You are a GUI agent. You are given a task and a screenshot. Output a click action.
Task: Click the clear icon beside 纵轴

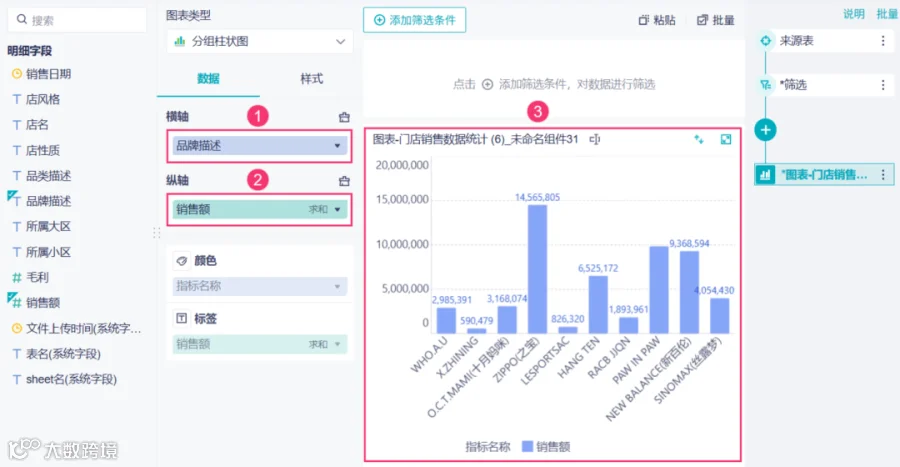[x=344, y=181]
